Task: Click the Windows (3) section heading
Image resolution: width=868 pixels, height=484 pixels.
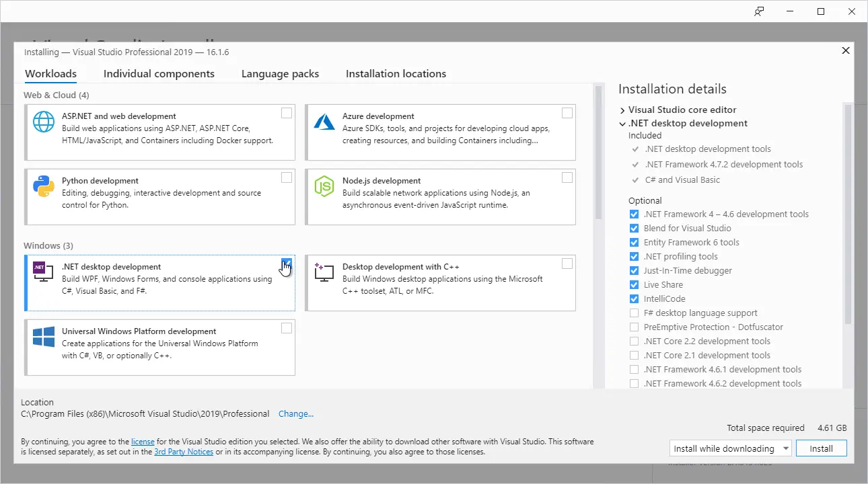Action: (x=48, y=246)
